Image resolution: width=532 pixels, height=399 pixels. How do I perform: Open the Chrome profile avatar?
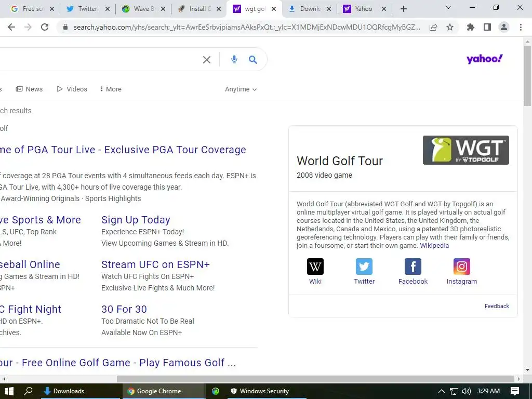pyautogui.click(x=504, y=27)
